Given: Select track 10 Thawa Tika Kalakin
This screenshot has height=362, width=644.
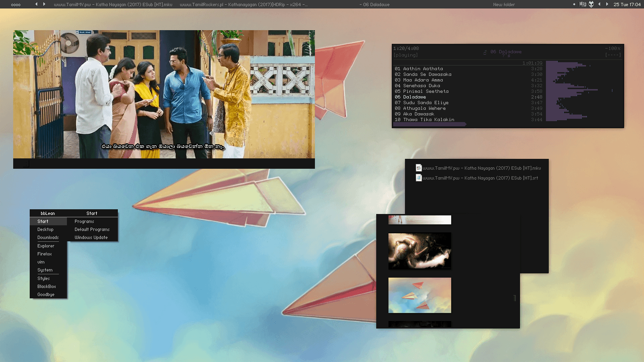Looking at the screenshot, I should (469, 120).
